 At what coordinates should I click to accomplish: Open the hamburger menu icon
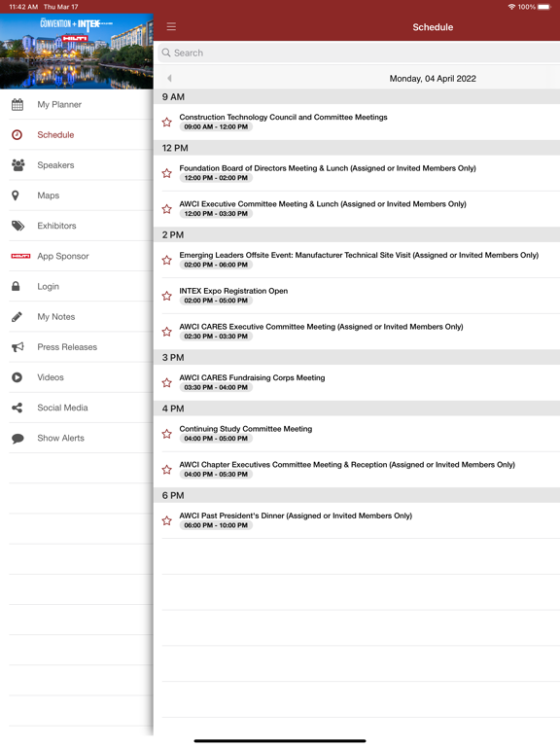[171, 26]
